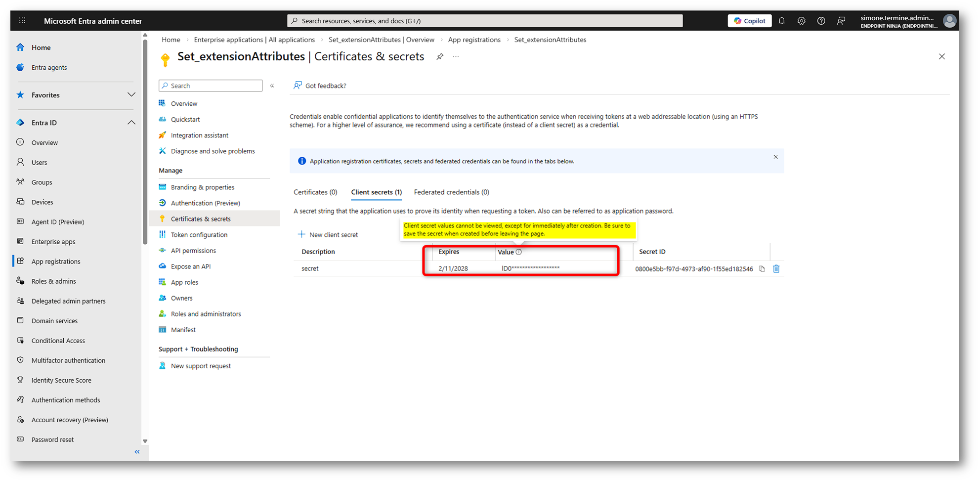The image size is (980, 482).
Task: Close the Certificates & secrets blade
Action: (x=942, y=57)
